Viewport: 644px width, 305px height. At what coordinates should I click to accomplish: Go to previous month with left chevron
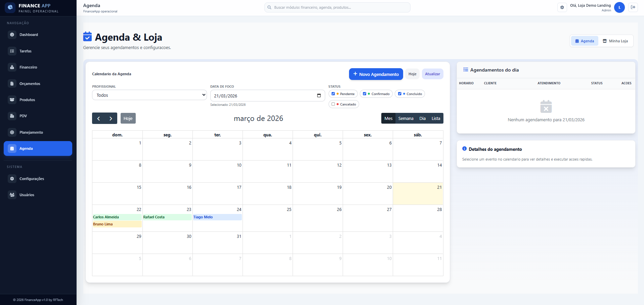point(98,118)
